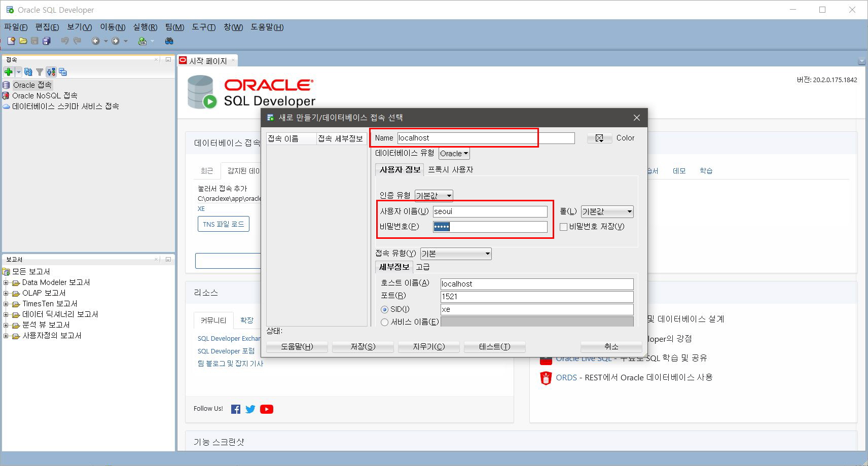868x466 pixels.
Task: Click the 도움말 button in dialog
Action: coord(297,347)
